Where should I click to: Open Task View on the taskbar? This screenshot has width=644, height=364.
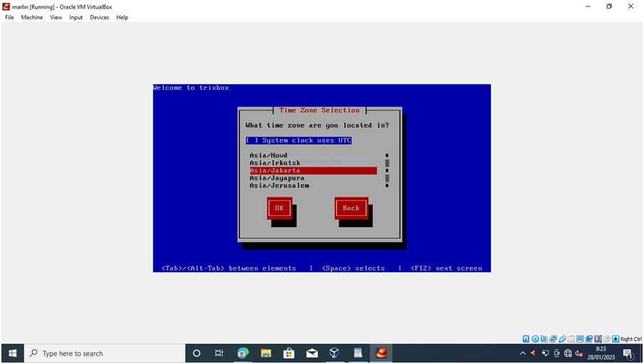pyautogui.click(x=219, y=353)
